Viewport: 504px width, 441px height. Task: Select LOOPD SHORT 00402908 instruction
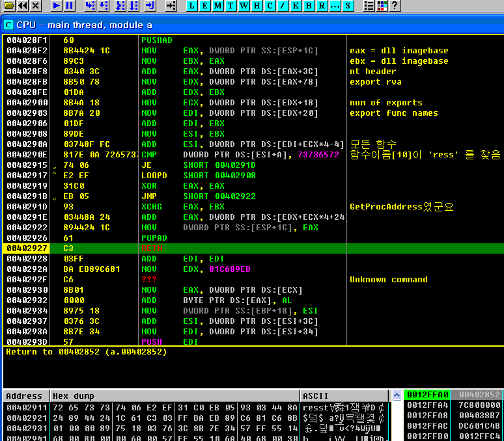click(x=199, y=176)
